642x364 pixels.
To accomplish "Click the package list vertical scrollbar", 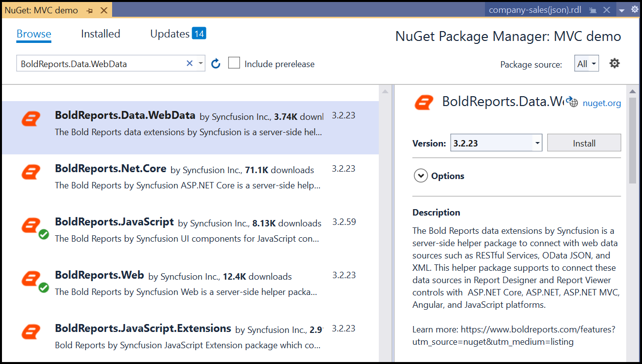I will [385, 222].
